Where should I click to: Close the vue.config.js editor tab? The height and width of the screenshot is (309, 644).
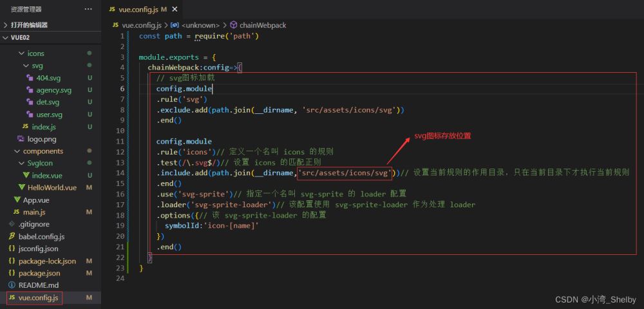click(174, 10)
